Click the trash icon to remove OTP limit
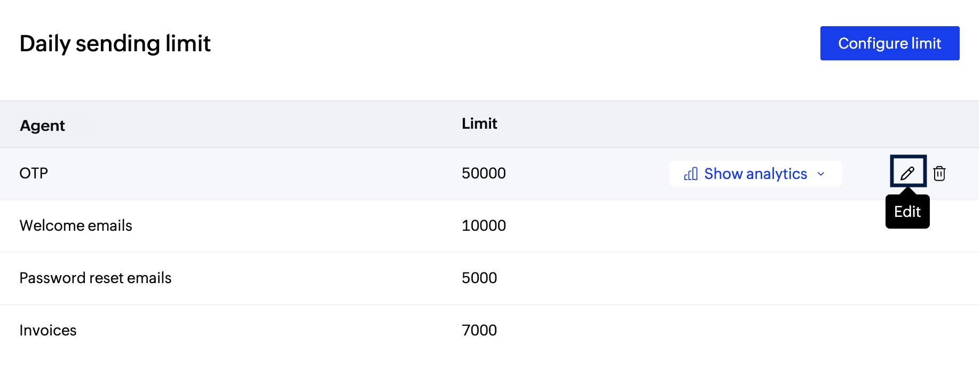 (939, 173)
